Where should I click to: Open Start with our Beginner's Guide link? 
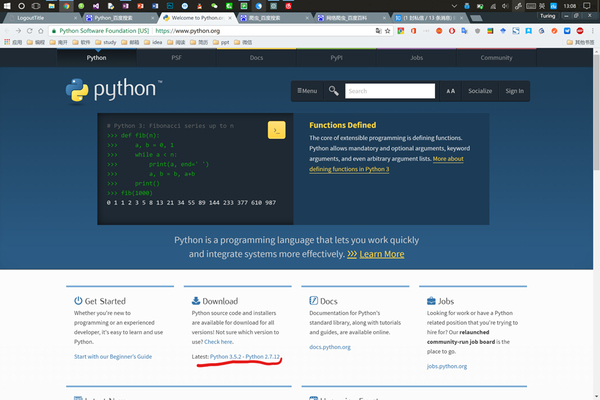tap(113, 356)
